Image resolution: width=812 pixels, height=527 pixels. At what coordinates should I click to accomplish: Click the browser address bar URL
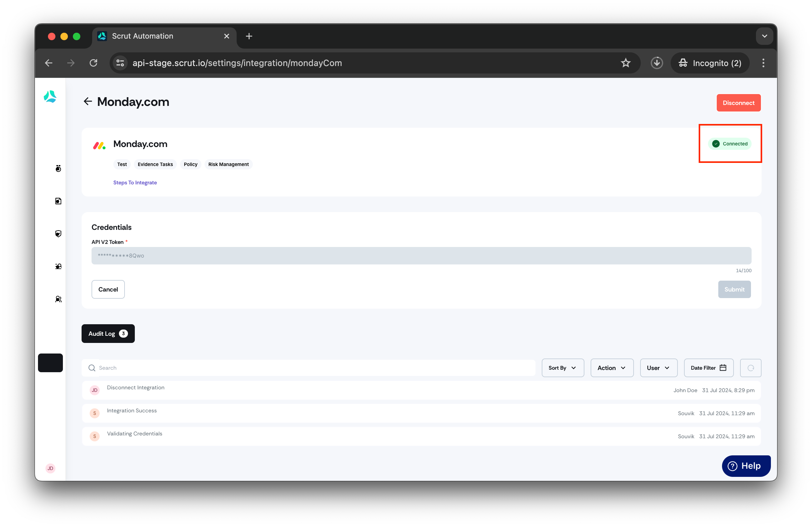pyautogui.click(x=237, y=63)
